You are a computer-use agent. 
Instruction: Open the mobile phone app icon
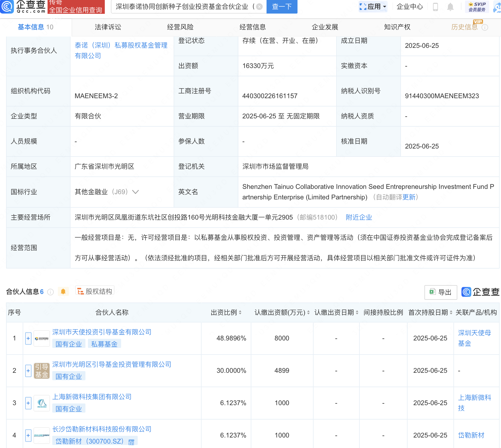pos(435,7)
